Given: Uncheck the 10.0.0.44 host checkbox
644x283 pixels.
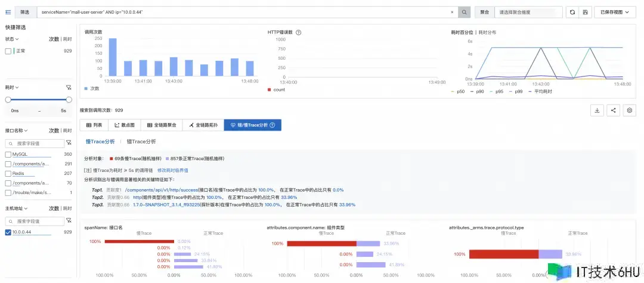Looking at the screenshot, I should [x=8, y=232].
